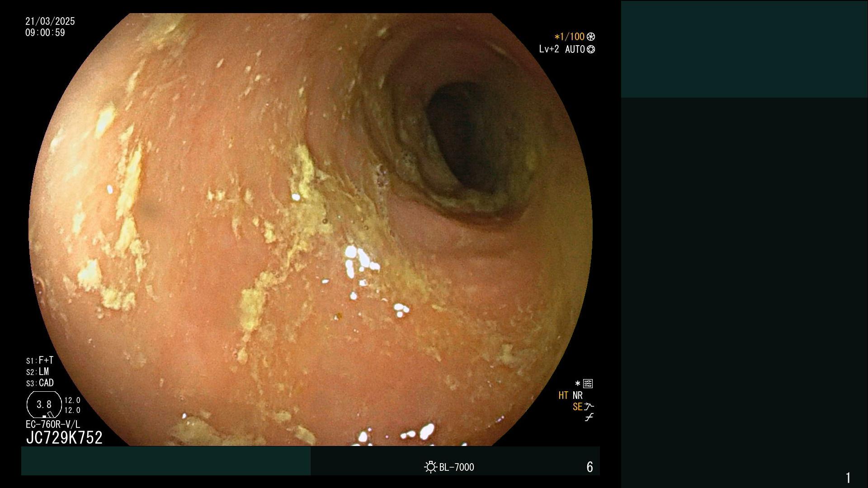This screenshot has width=868, height=488.
Task: Click the serial number JC729K752
Action: [x=64, y=437]
